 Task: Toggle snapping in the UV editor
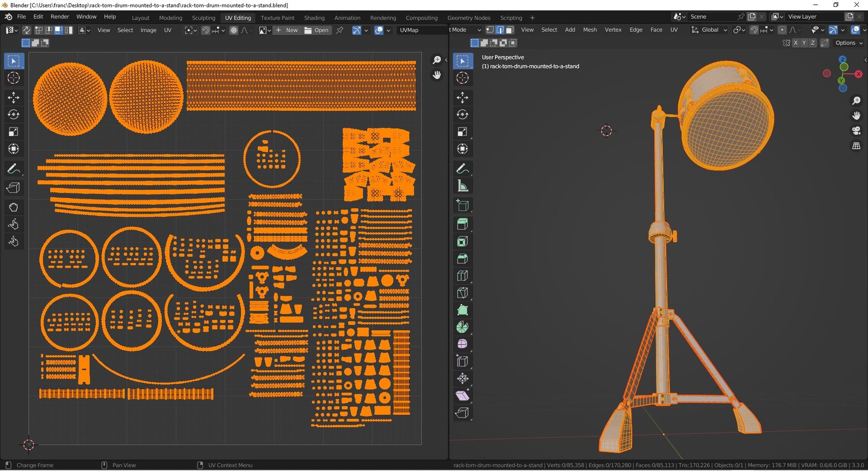pos(206,30)
